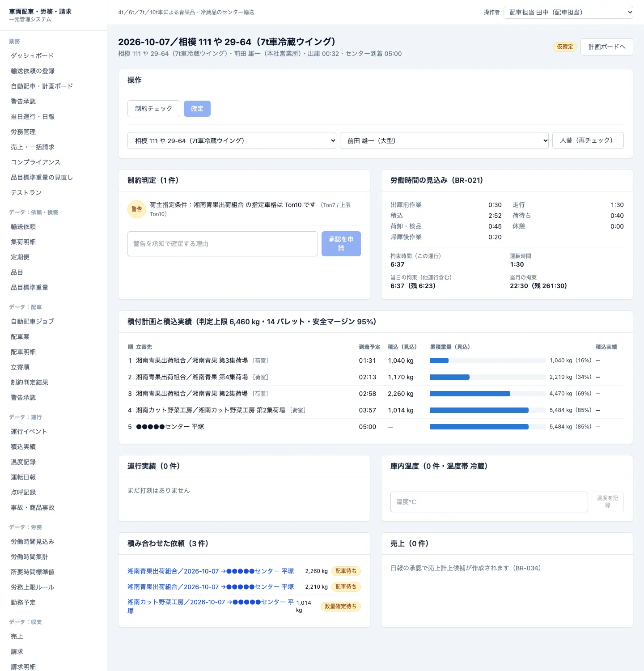644x671 pixels.
Task: Click 承認を申請 button
Action: pyautogui.click(x=341, y=244)
